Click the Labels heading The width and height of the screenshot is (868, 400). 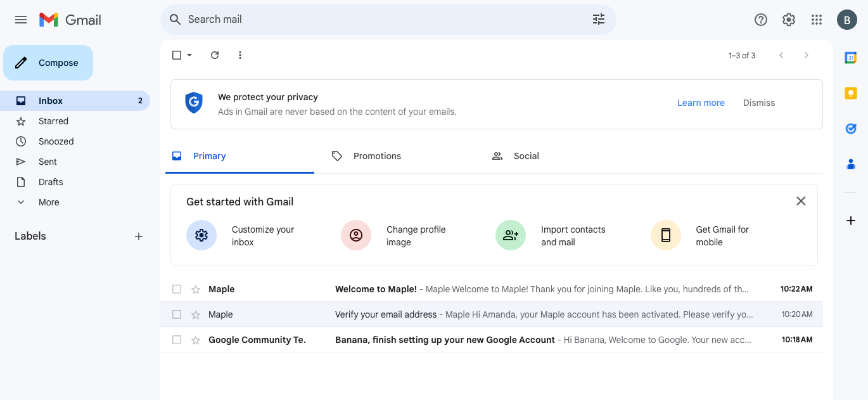[x=30, y=236]
